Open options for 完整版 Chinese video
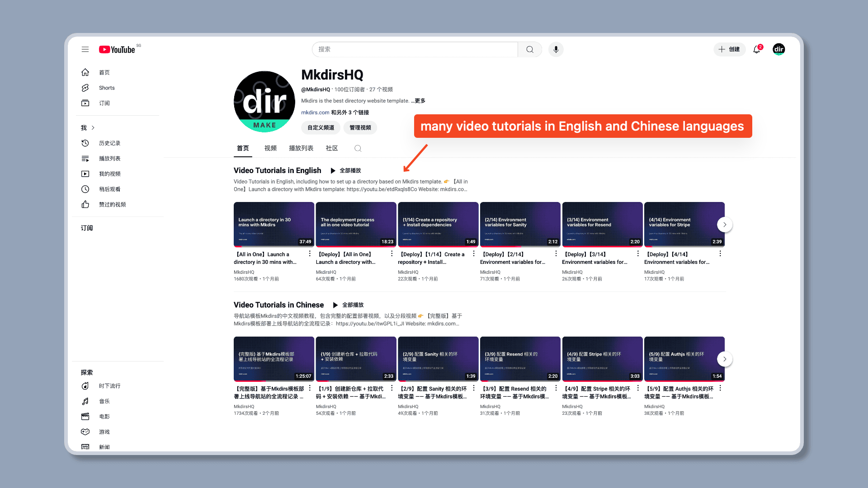 click(310, 388)
